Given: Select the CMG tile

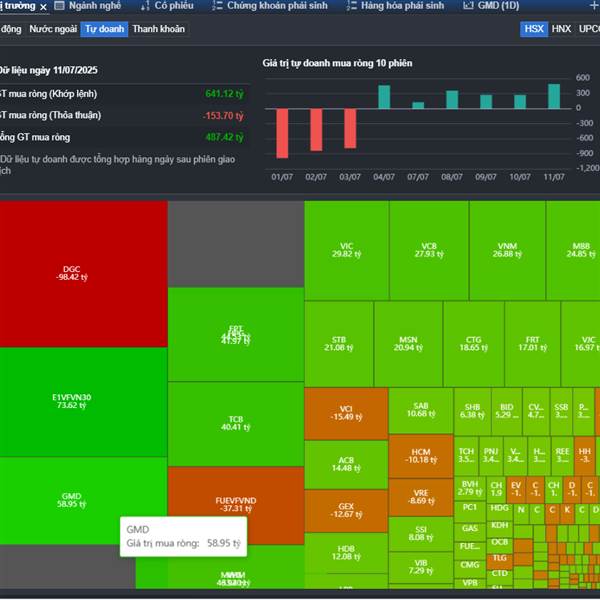Looking at the screenshot, I should [470, 569].
